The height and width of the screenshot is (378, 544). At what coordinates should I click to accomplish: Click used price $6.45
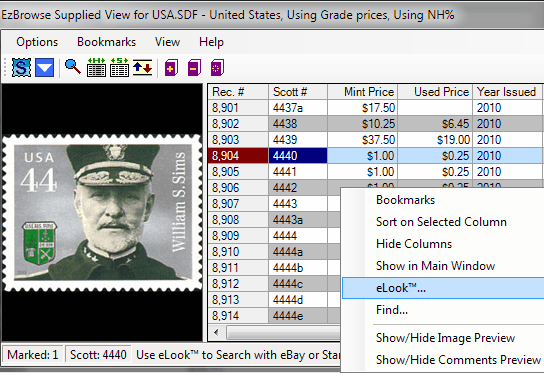[435, 124]
